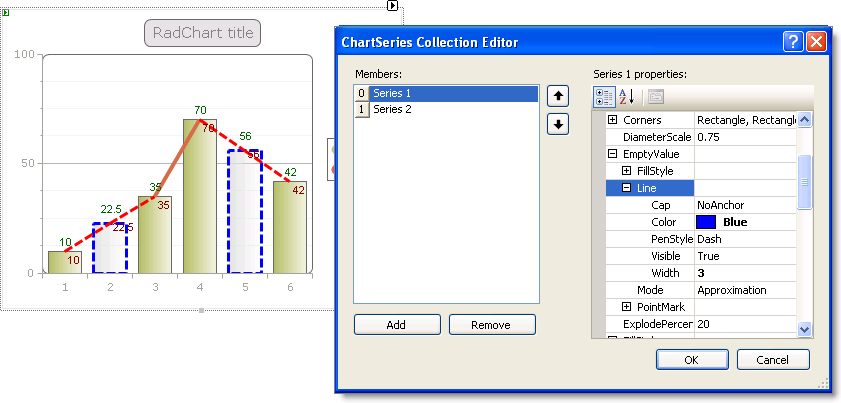Select the Mode property label
The width and height of the screenshot is (841, 403).
(650, 290)
